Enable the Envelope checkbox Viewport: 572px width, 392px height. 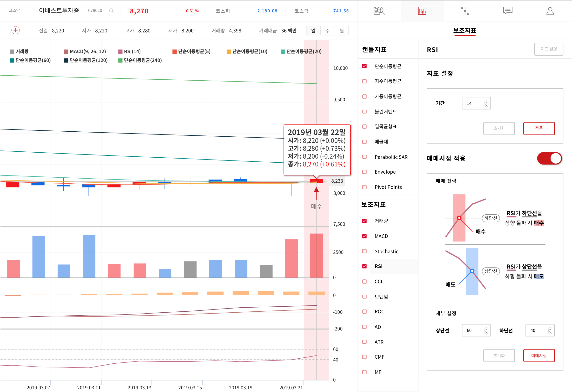click(364, 172)
